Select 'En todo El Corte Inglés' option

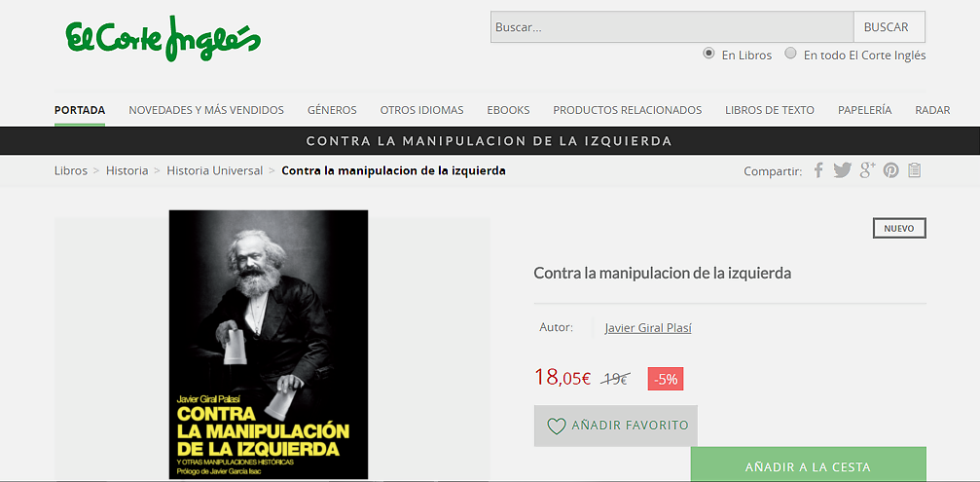tap(790, 54)
